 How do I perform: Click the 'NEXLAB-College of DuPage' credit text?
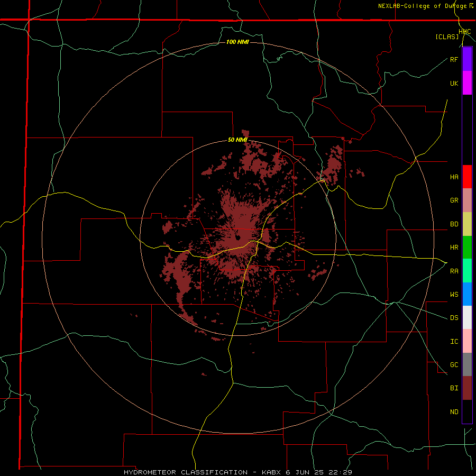click(422, 6)
